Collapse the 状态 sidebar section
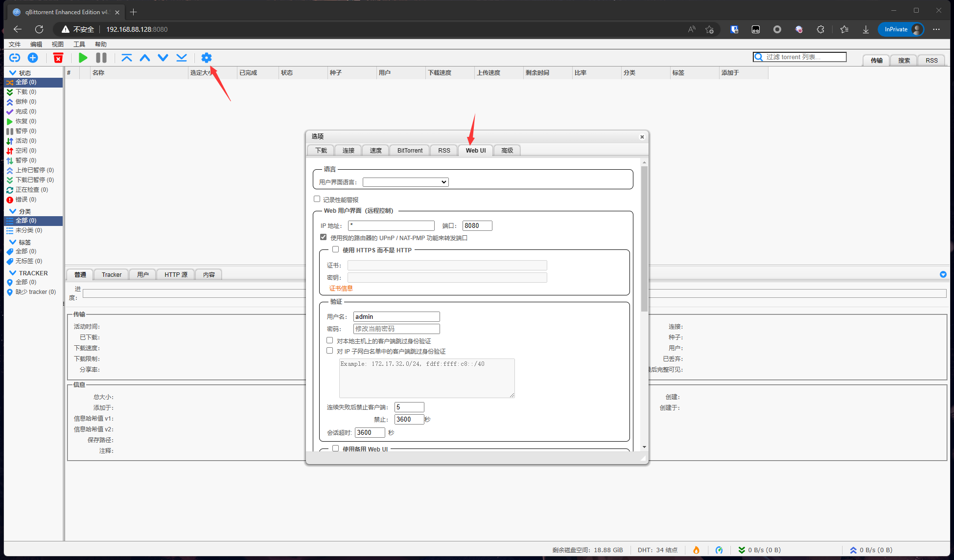 (x=13, y=73)
